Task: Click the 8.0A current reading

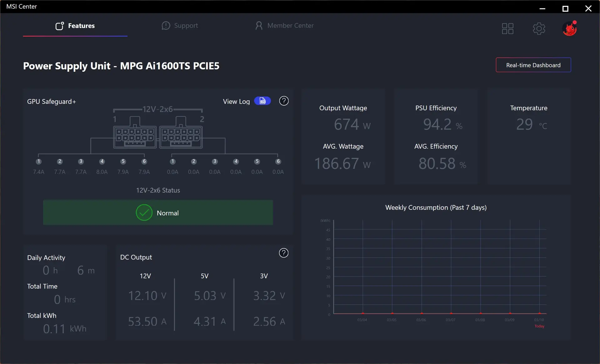Action: pyautogui.click(x=102, y=172)
